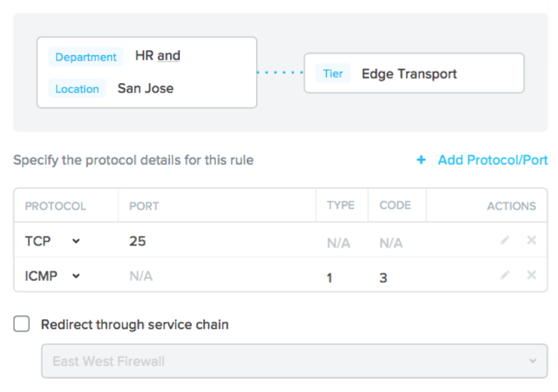
Task: Edit the TCP port 25 row
Action: pyautogui.click(x=504, y=241)
